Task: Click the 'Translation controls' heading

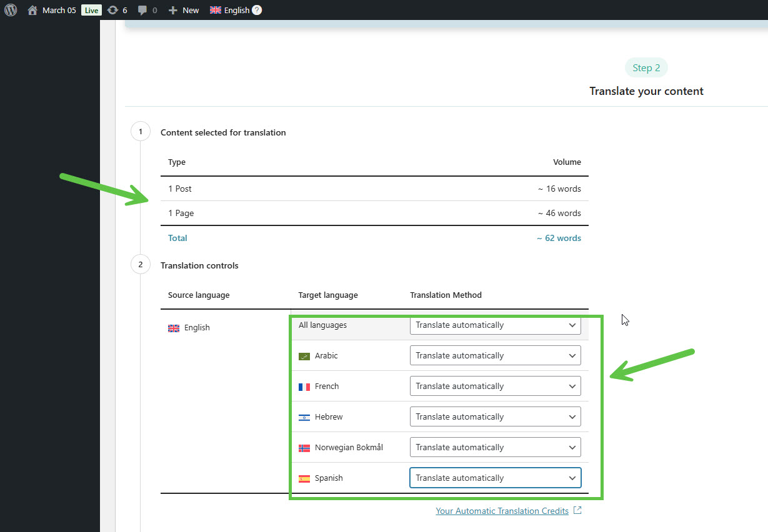Action: coord(199,265)
